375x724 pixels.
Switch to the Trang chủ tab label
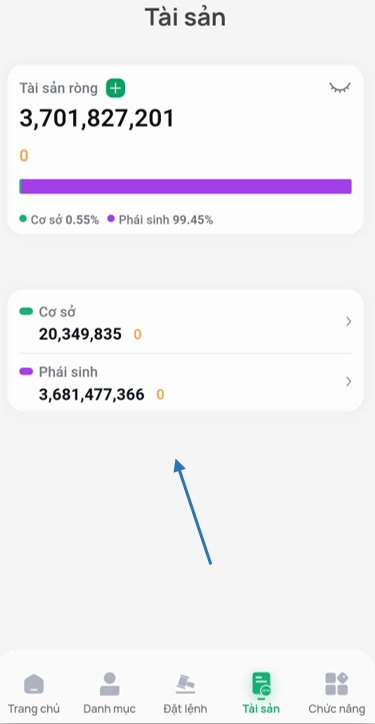click(x=34, y=709)
